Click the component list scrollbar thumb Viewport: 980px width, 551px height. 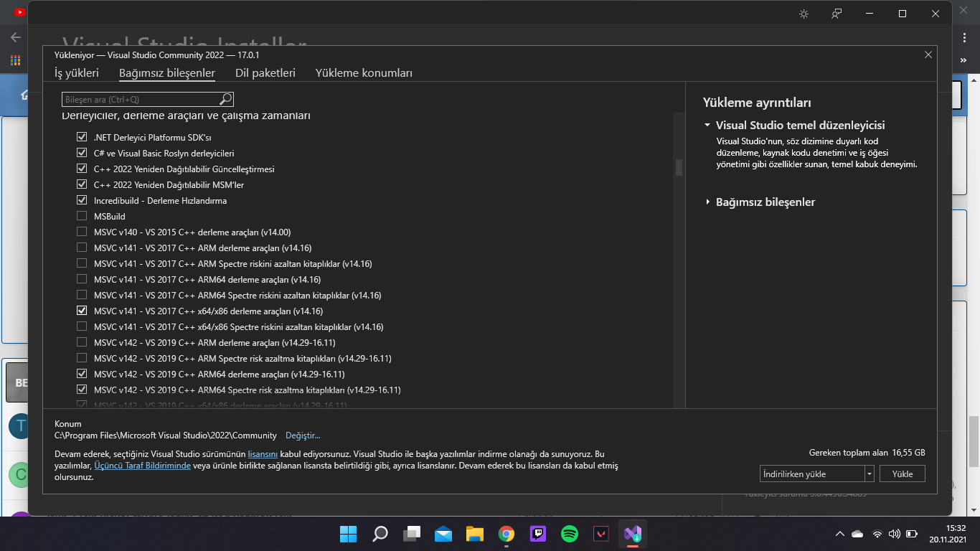point(679,166)
